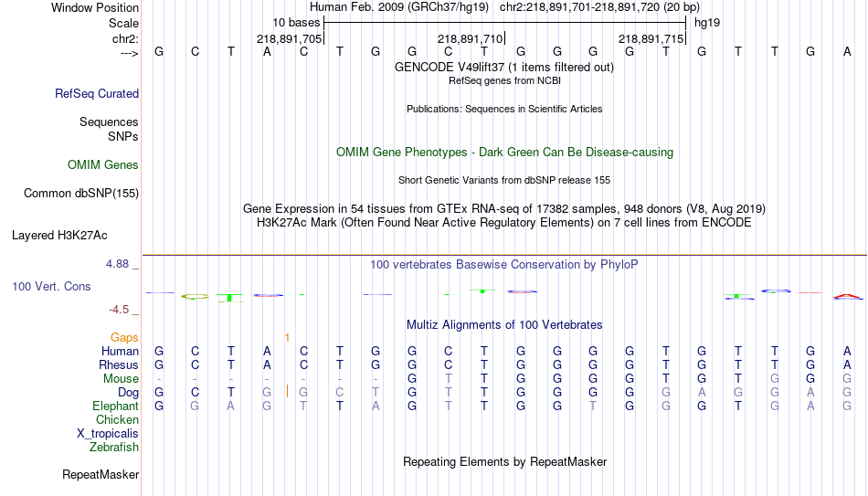
Task: Click the chr2:218,891,701-218,891,720 position text
Action: (599, 7)
